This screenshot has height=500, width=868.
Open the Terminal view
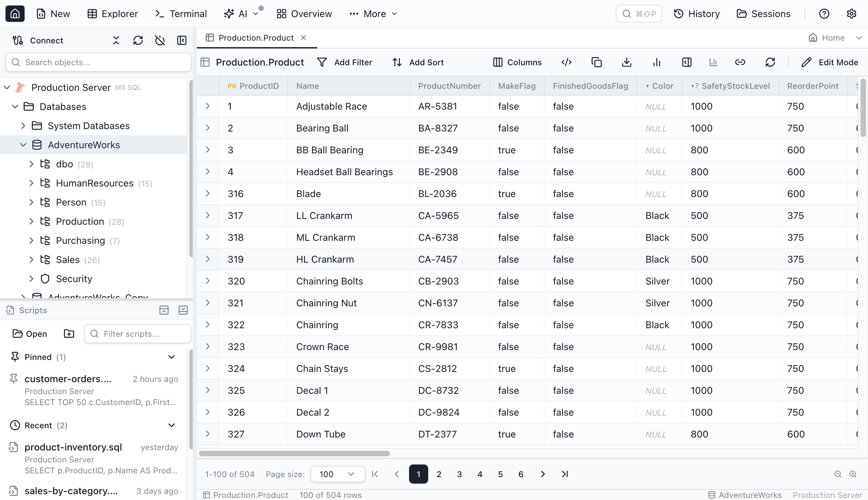click(x=181, y=14)
